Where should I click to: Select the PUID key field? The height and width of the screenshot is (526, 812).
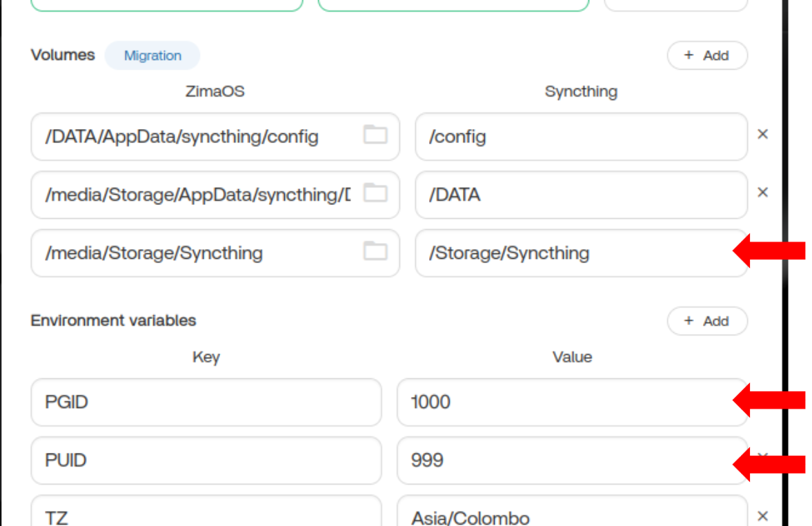coord(206,460)
